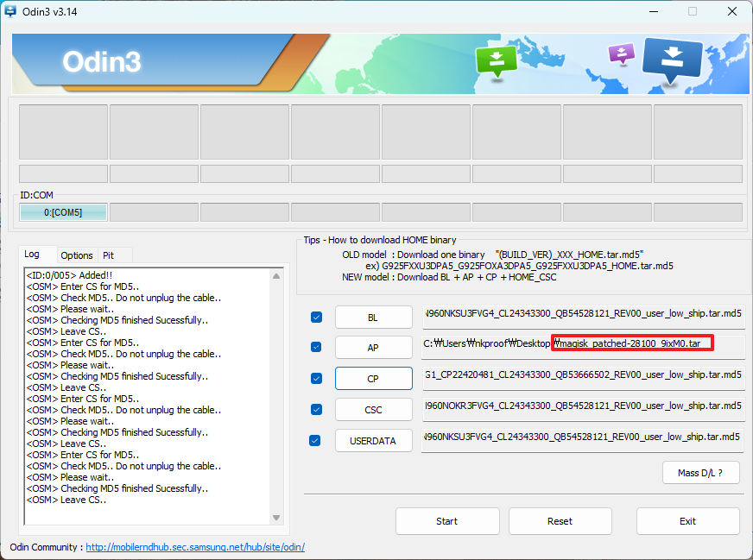Click the green download bubble icon in banner

point(496,61)
